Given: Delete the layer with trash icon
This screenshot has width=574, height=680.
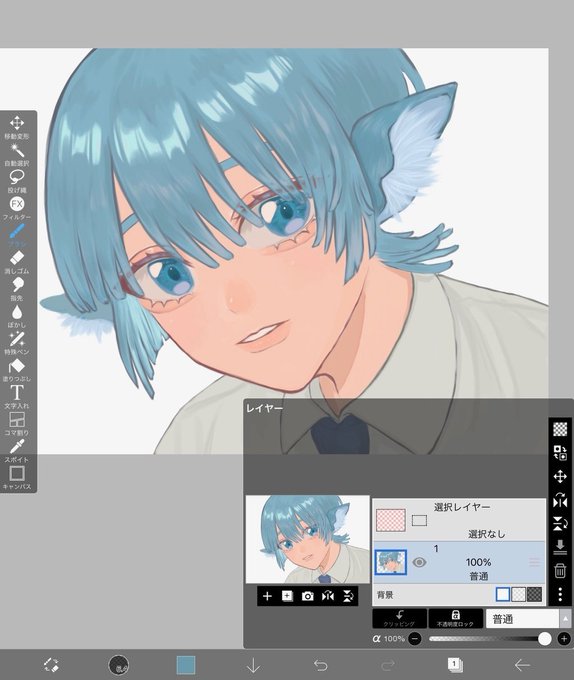Looking at the screenshot, I should pyautogui.click(x=560, y=570).
